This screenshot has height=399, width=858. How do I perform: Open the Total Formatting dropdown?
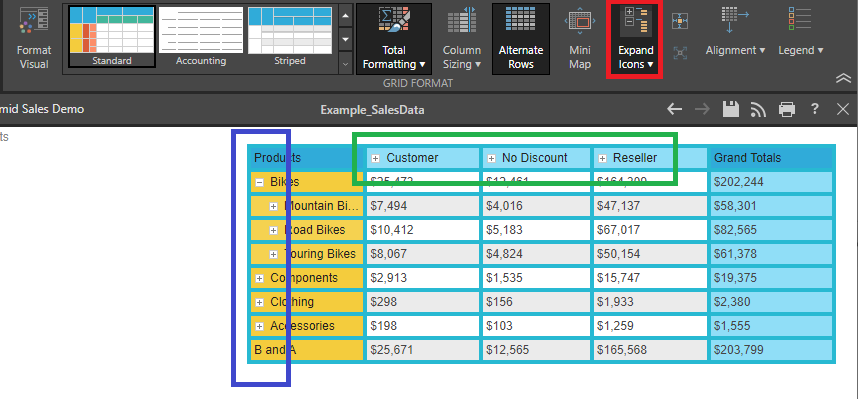pos(394,38)
